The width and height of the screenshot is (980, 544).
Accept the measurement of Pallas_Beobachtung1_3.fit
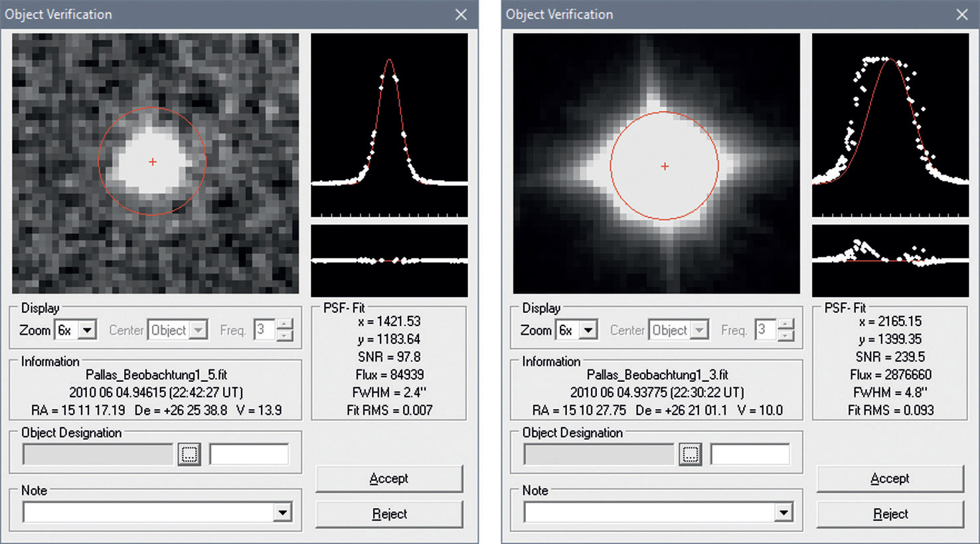890,478
